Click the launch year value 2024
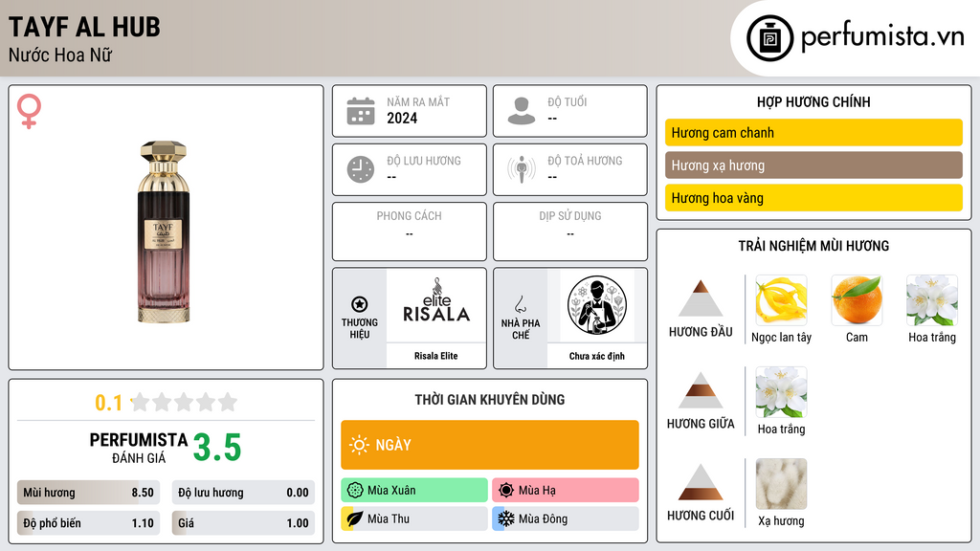Viewport: 980px width, 551px height. pos(402,118)
